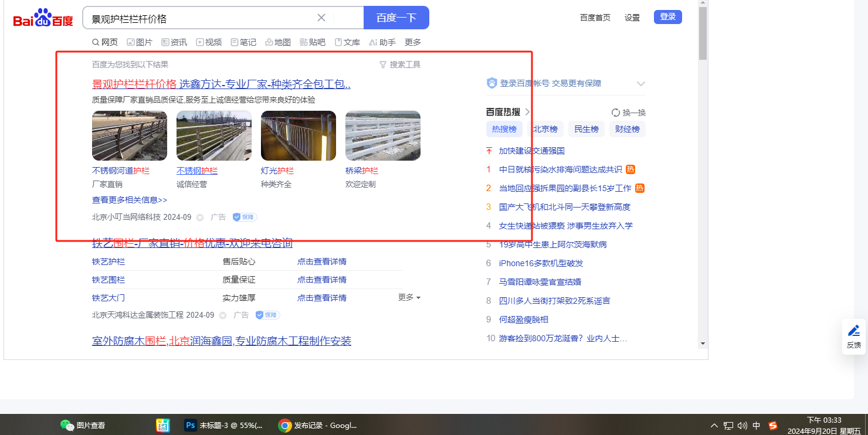
Task: Click the 热 badge next to 中日就核污染水排海问题达成共识
Action: pos(630,169)
